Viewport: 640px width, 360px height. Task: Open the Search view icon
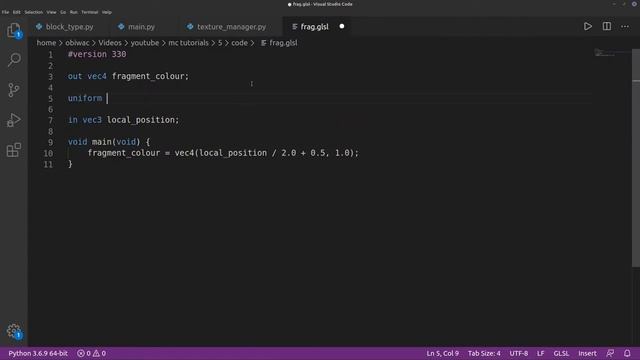click(14, 60)
